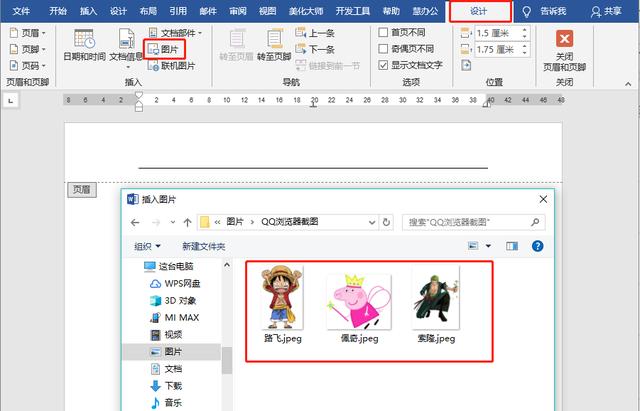Click insert alignment tab icon in 位置 group

[466, 65]
